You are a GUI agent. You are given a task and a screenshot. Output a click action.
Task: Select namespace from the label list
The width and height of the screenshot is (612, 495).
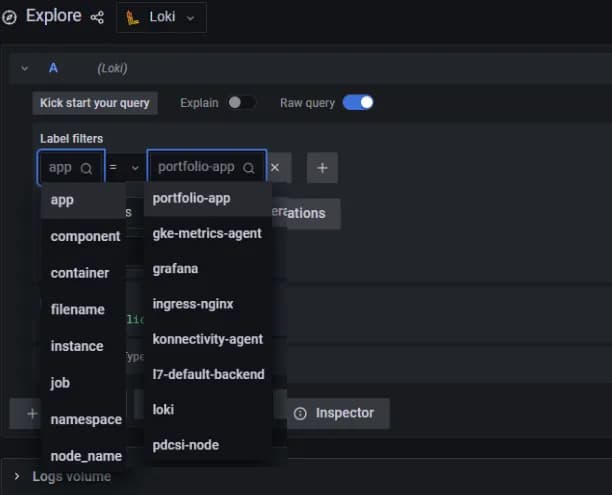coord(83,420)
